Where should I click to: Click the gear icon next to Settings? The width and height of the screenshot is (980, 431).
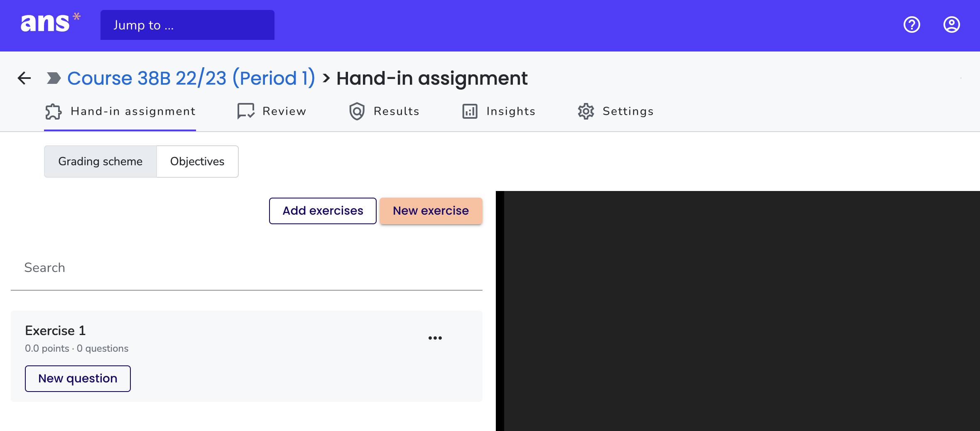(586, 111)
